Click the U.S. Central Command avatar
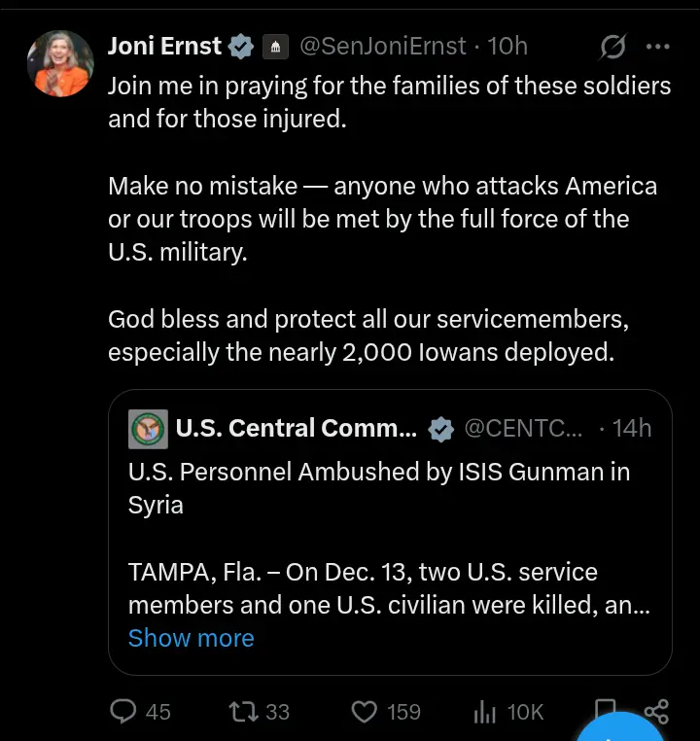Screen dimensions: 700x741 [x=148, y=429]
